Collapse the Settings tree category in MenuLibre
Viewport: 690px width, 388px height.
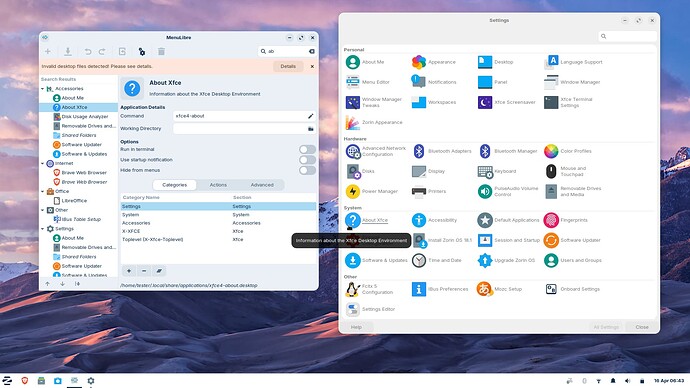[43, 229]
